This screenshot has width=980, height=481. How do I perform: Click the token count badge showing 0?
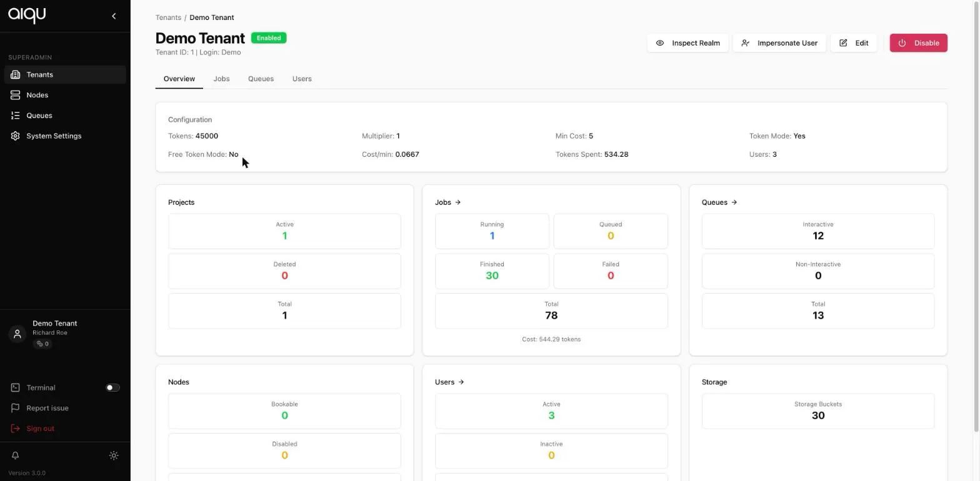click(x=42, y=344)
